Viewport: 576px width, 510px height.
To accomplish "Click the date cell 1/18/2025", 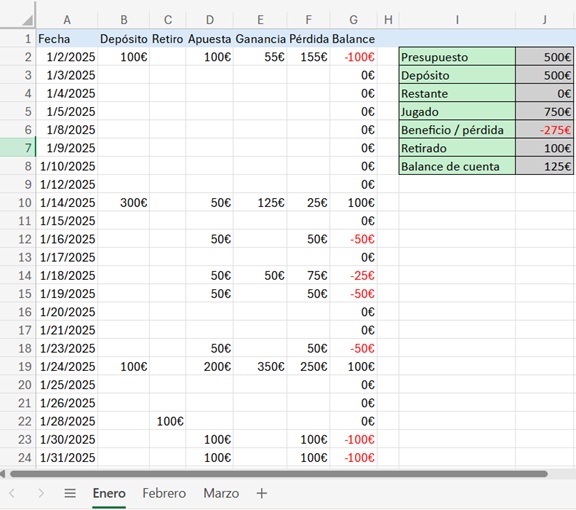I will [x=67, y=275].
